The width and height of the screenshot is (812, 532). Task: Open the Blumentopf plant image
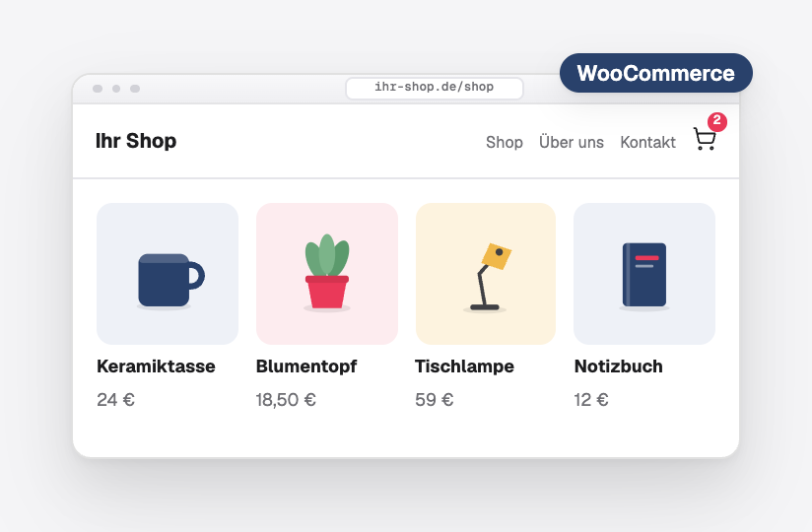coord(327,274)
